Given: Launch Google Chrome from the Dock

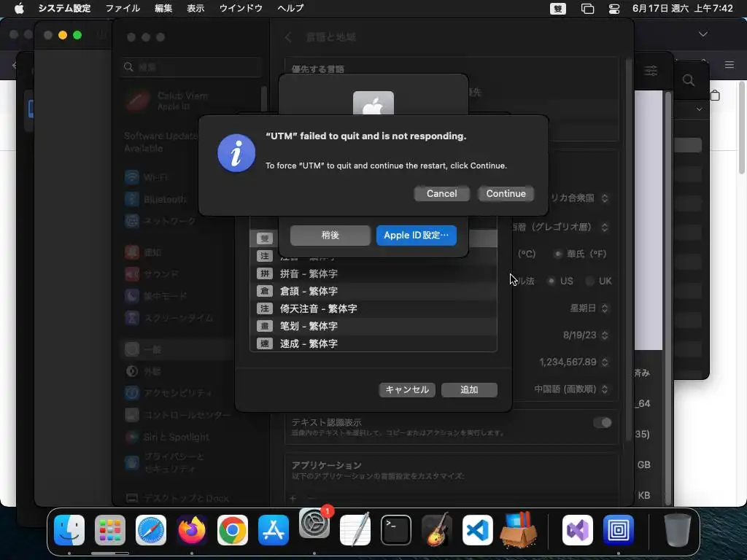Looking at the screenshot, I should [233, 529].
